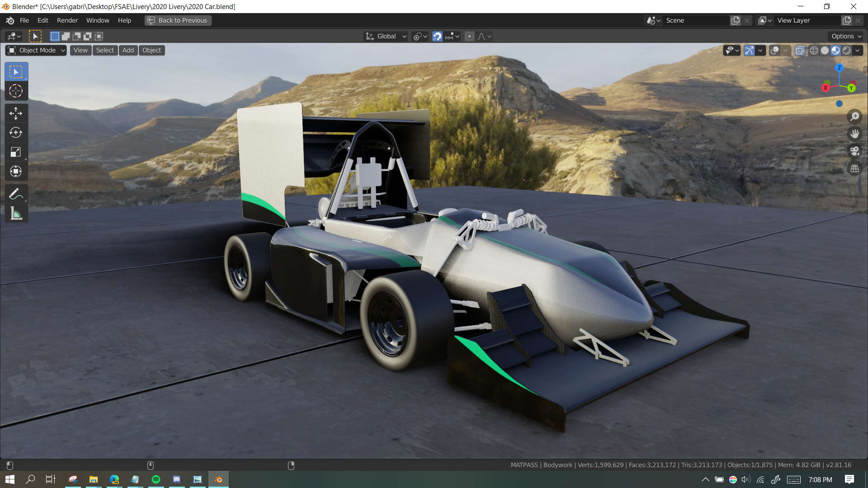
Task: Click the pan view hand icon
Action: 854,134
